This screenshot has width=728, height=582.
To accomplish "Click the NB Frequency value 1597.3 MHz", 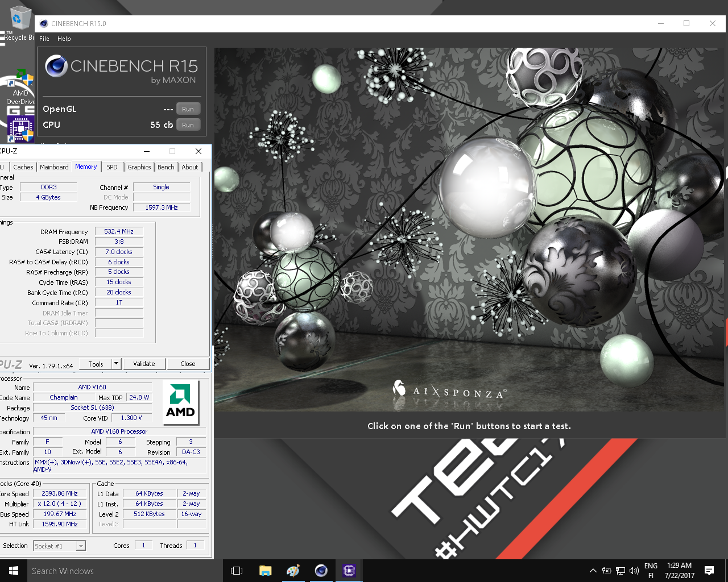I will [x=162, y=207].
